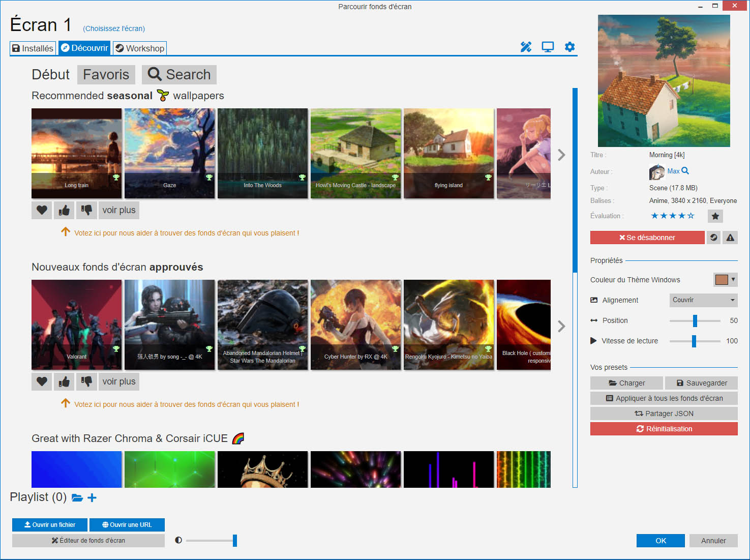Image resolution: width=750 pixels, height=560 pixels.
Task: Click the author name Max link
Action: (x=673, y=171)
